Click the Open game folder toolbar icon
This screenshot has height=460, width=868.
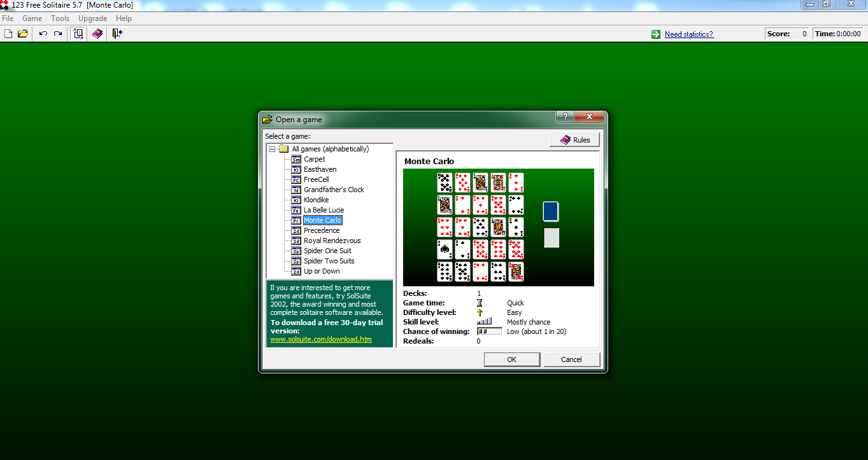click(x=23, y=34)
